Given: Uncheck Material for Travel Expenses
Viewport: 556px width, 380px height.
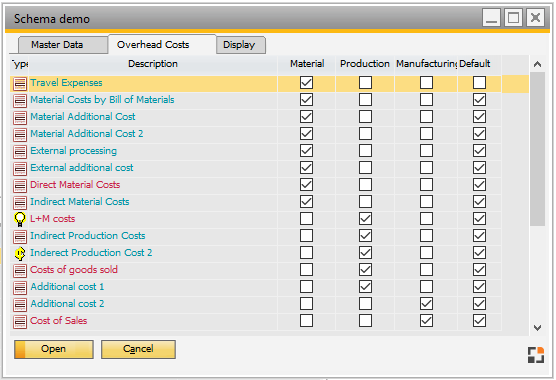Looking at the screenshot, I should point(306,83).
